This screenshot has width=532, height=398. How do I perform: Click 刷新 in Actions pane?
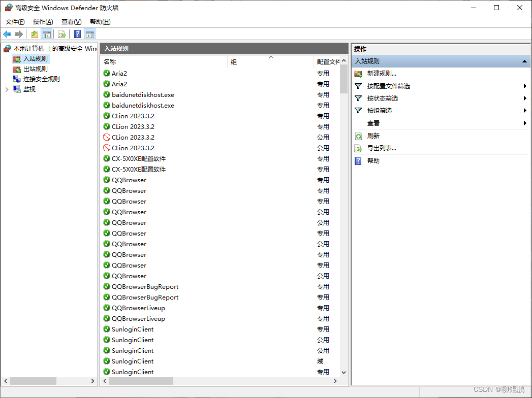(373, 136)
